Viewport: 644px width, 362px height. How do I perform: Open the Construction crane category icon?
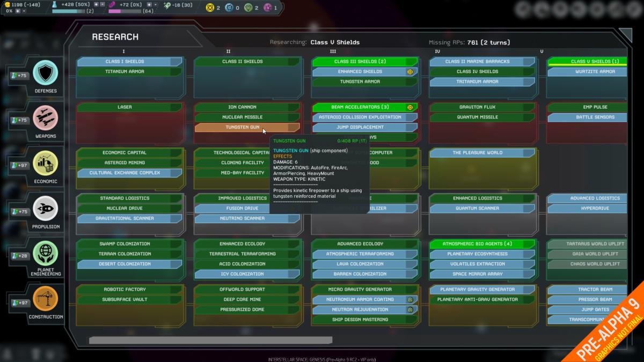point(46,299)
